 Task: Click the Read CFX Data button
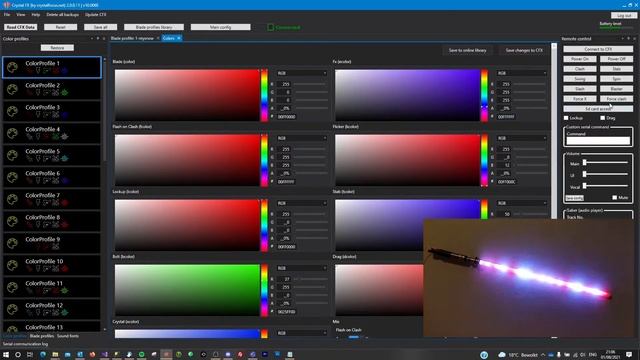click(20, 27)
